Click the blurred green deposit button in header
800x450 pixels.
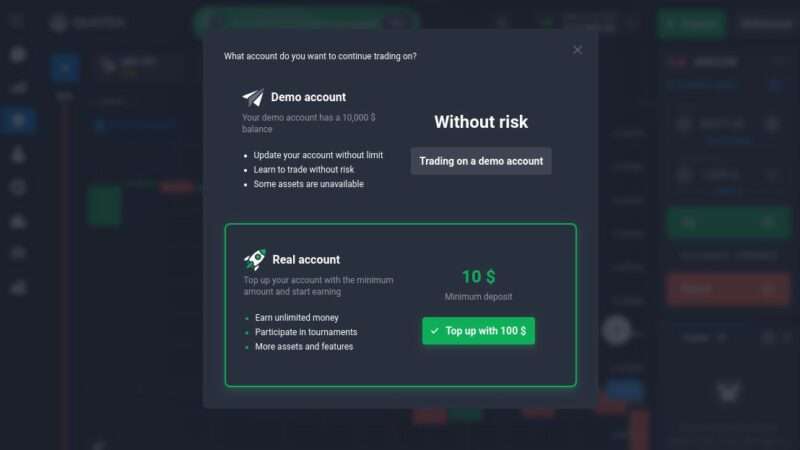[x=691, y=23]
